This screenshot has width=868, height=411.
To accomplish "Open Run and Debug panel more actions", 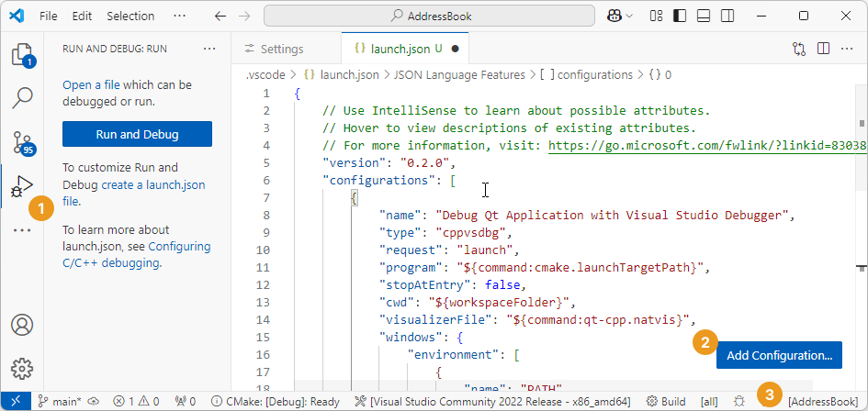I will click(209, 49).
